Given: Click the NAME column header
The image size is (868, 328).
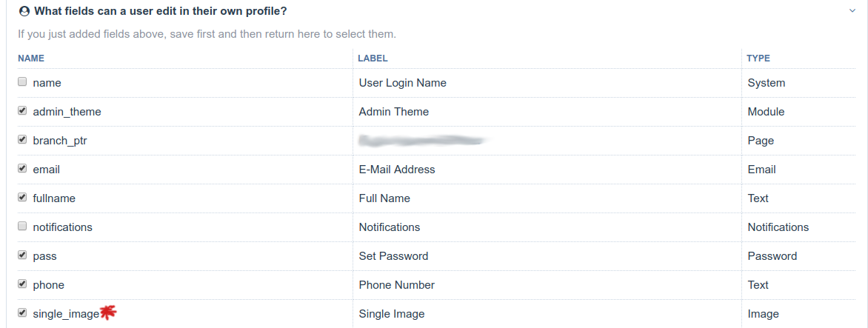Looking at the screenshot, I should coord(31,58).
